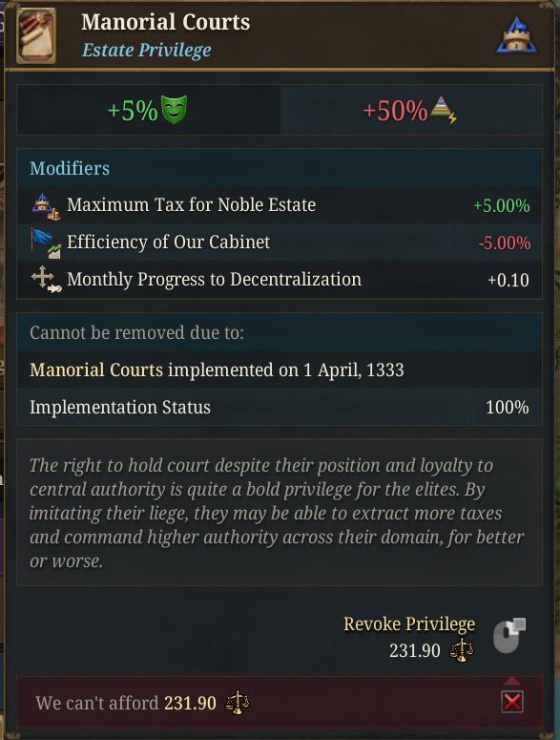Click the Noble Estate castle icon

516,35
